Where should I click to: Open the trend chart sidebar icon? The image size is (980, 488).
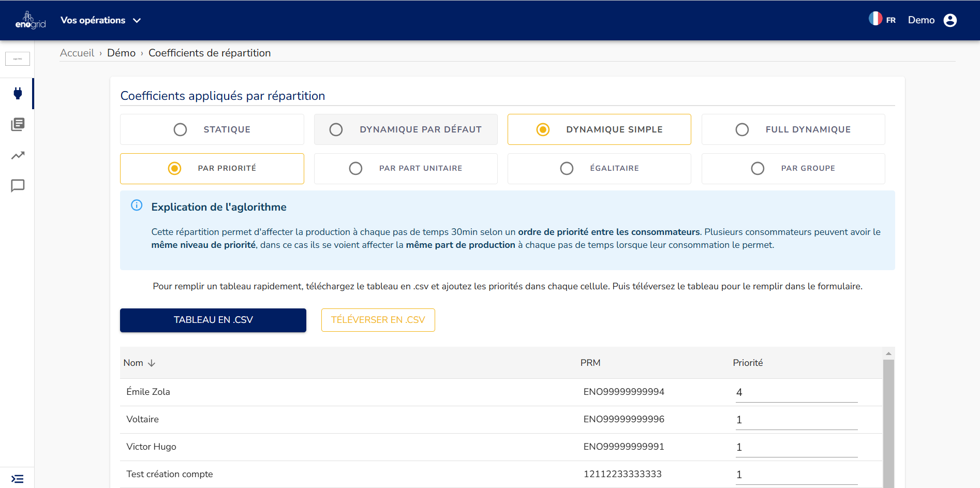[x=18, y=155]
